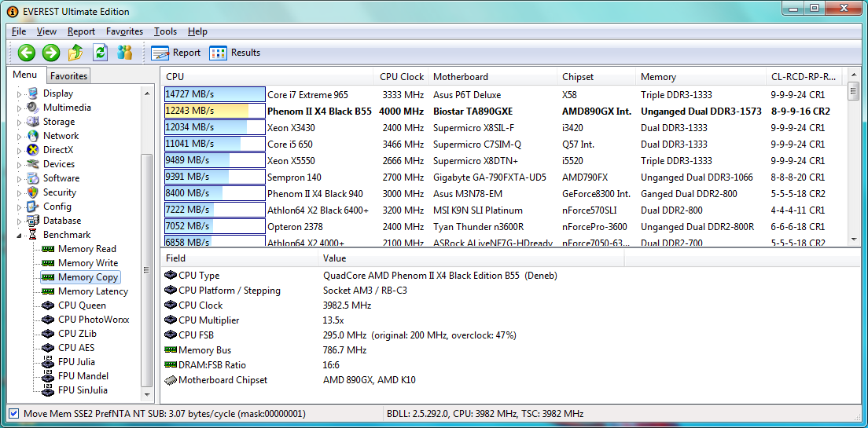The image size is (868, 428).
Task: Click the tree panel scrollbar up arrow
Action: coord(147,93)
